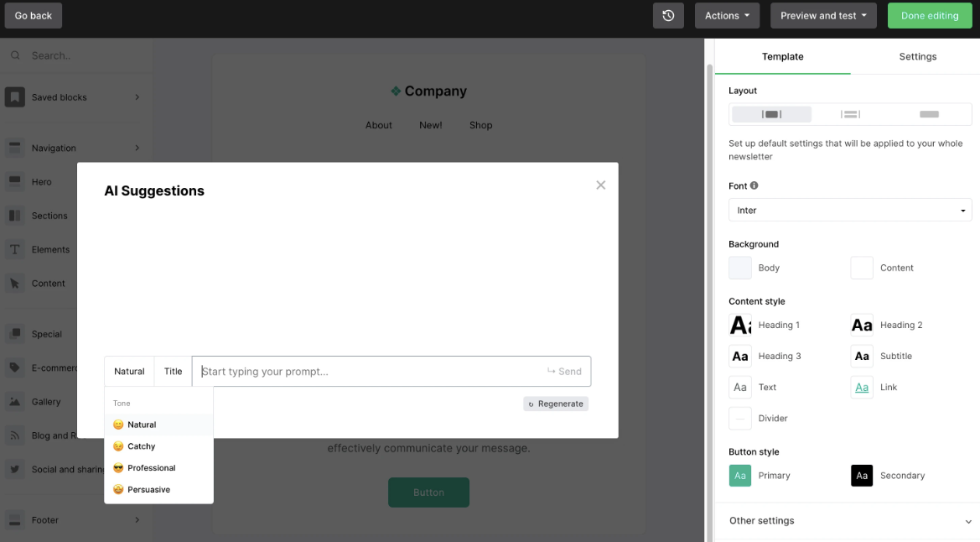The width and height of the screenshot is (980, 542).
Task: Select the first boxed layout option
Action: point(772,114)
